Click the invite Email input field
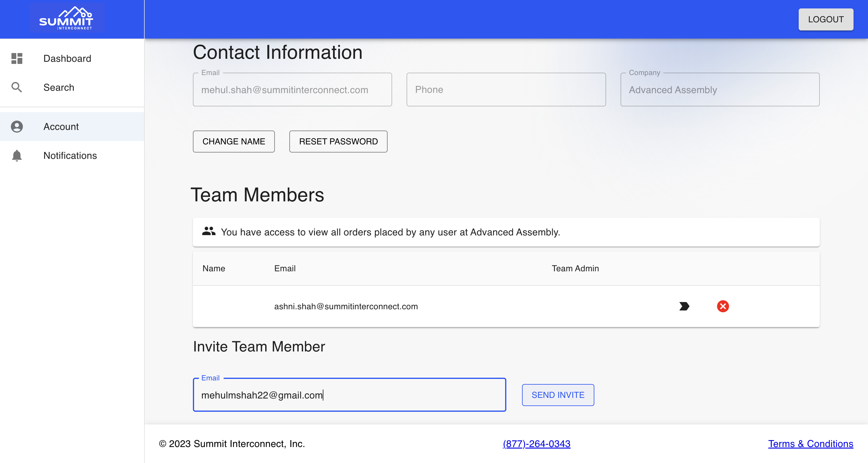868x463 pixels. coord(349,395)
